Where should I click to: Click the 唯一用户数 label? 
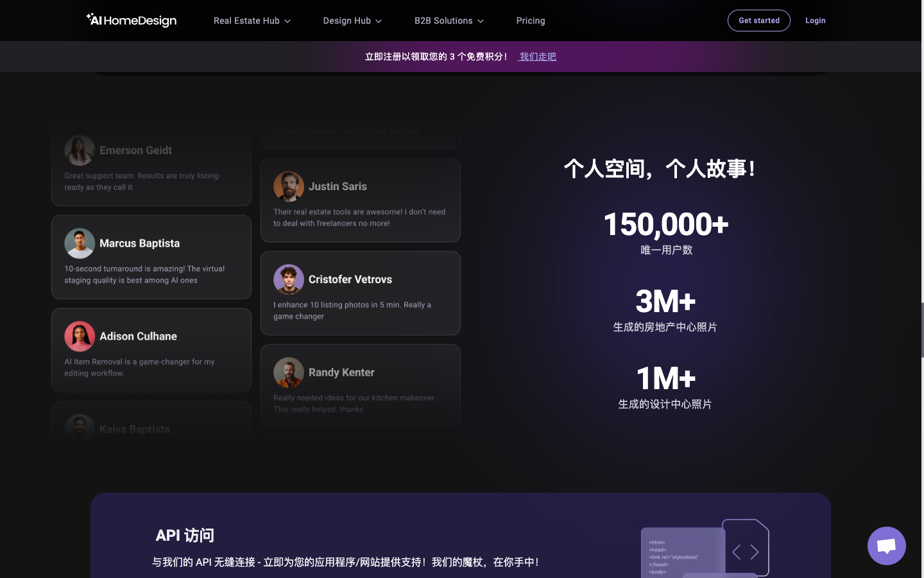coord(666,250)
